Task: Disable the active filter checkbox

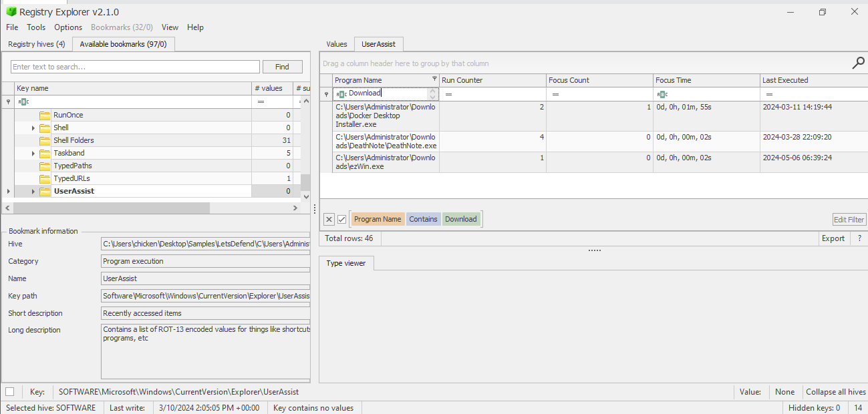Action: click(x=341, y=219)
